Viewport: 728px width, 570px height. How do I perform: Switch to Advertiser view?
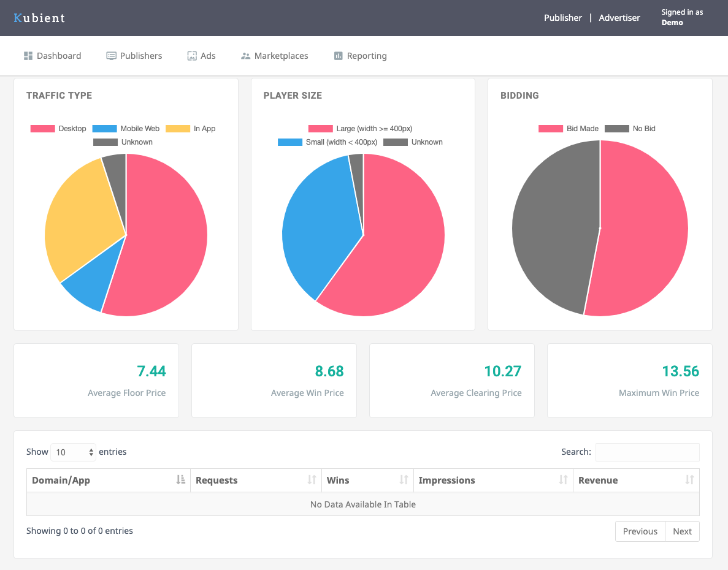(619, 18)
